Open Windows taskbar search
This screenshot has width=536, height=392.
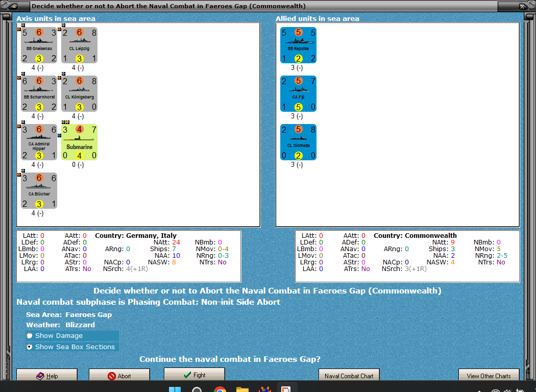click(x=197, y=389)
